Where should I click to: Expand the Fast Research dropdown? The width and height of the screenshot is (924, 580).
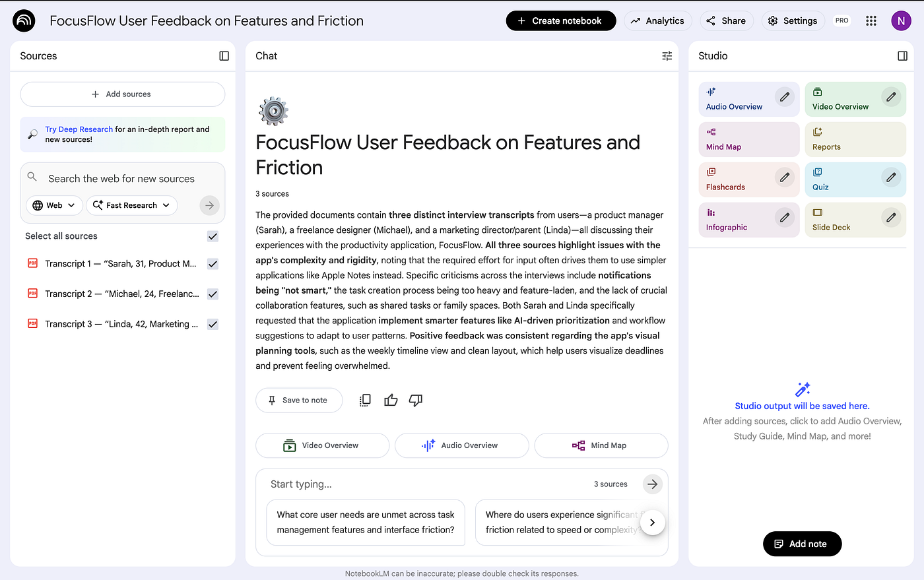click(131, 205)
